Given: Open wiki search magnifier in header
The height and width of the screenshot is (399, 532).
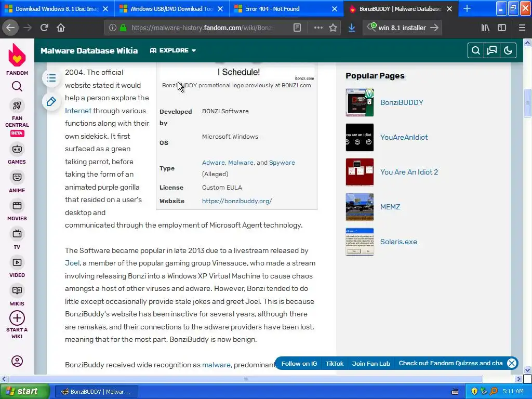Looking at the screenshot, I should click(x=476, y=50).
